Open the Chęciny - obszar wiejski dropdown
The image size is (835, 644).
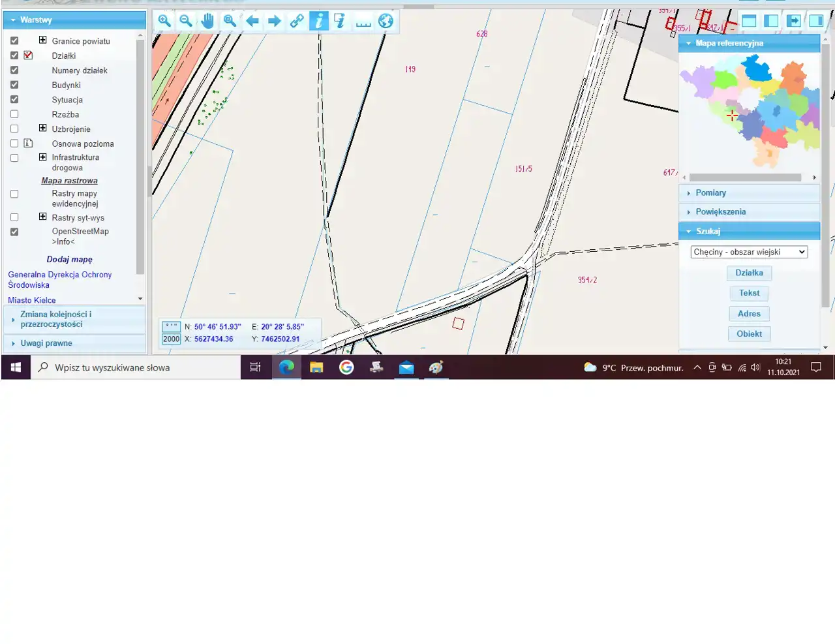tap(749, 252)
